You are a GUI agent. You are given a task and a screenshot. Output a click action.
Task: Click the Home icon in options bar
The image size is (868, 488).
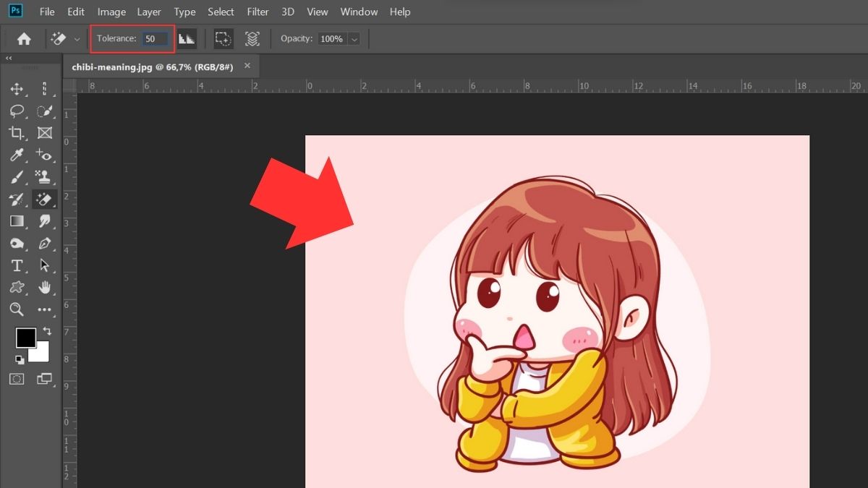pos(24,39)
